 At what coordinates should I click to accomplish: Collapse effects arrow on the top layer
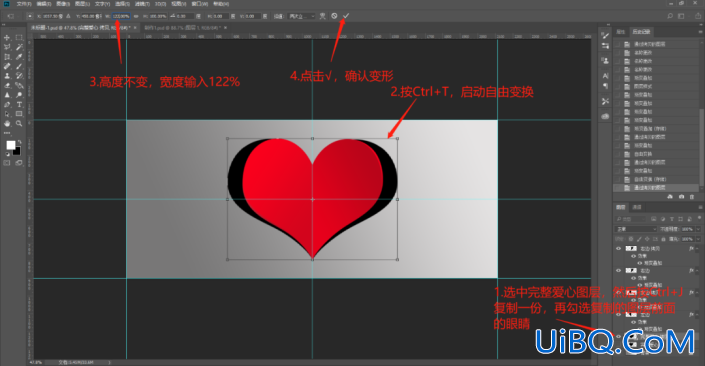[x=697, y=248]
